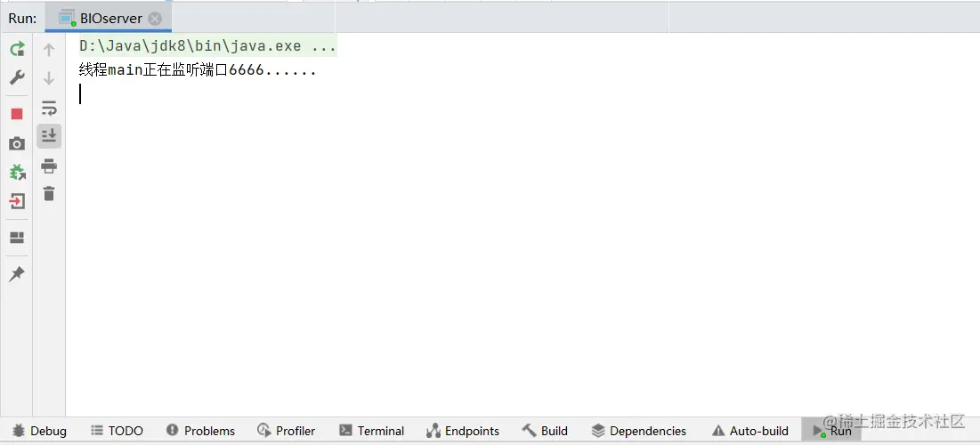
Task: Open the Profiler tool window
Action: [x=287, y=431]
